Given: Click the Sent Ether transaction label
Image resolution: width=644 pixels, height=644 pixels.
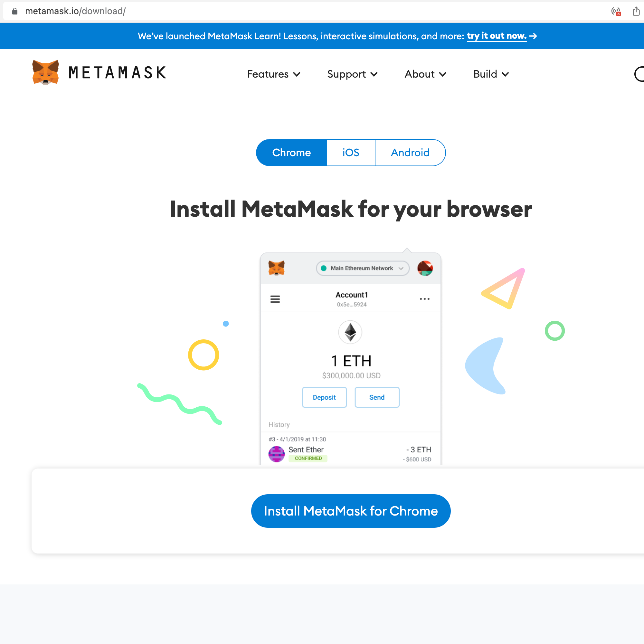Looking at the screenshot, I should point(306,450).
